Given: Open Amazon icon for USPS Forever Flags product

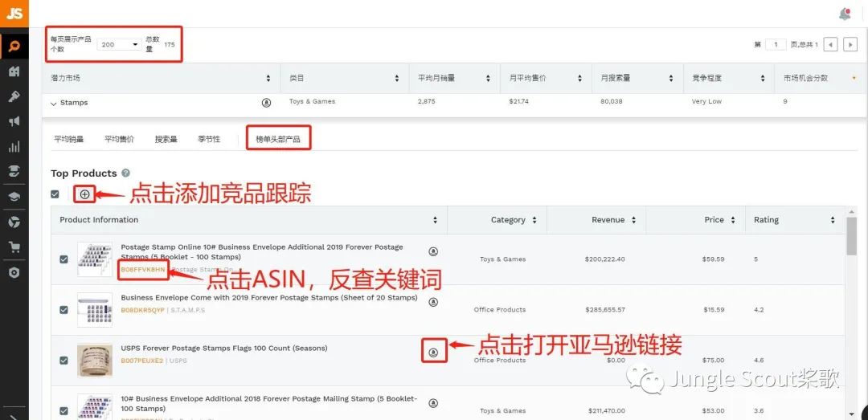Looking at the screenshot, I should coord(434,353).
